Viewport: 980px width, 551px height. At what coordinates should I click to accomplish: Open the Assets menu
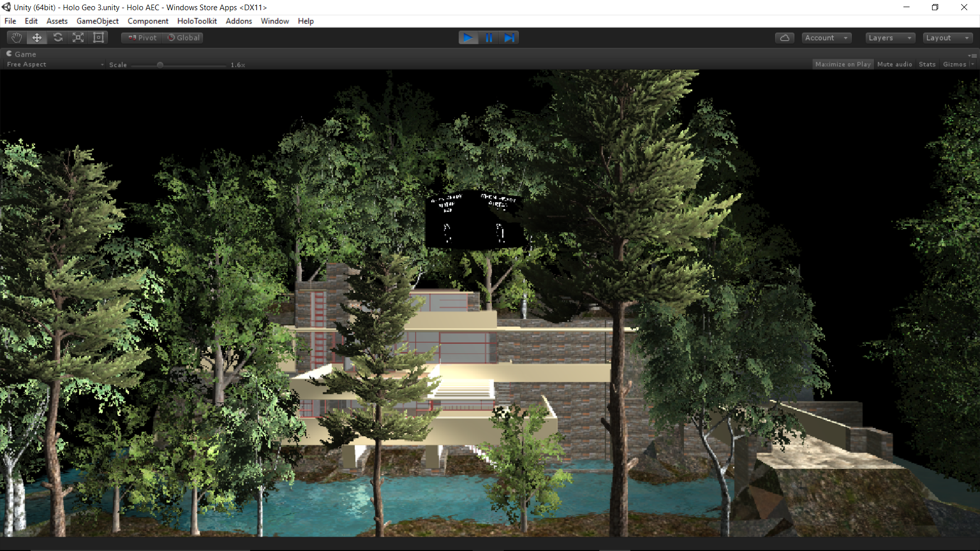[57, 21]
